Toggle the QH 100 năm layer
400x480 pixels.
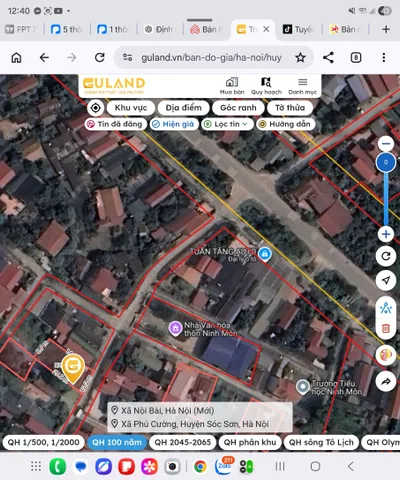pos(117,442)
